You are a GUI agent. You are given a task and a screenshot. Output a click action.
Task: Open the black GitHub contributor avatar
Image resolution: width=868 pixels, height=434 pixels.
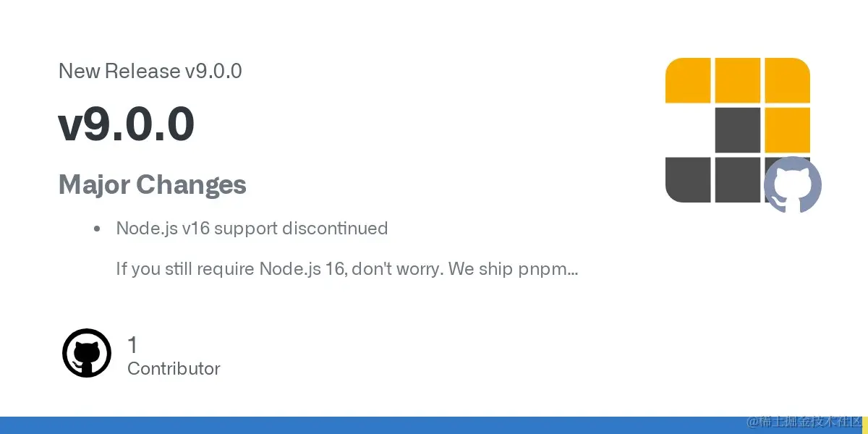click(x=87, y=353)
